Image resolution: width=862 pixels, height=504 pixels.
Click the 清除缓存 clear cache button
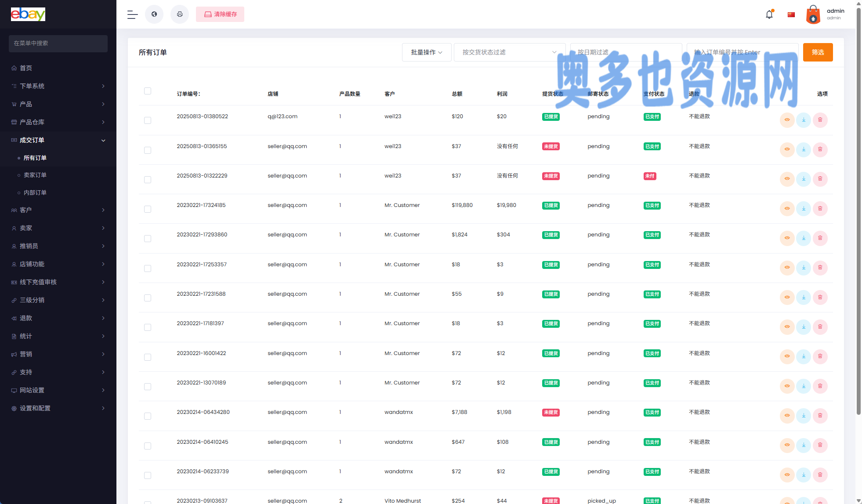[220, 15]
